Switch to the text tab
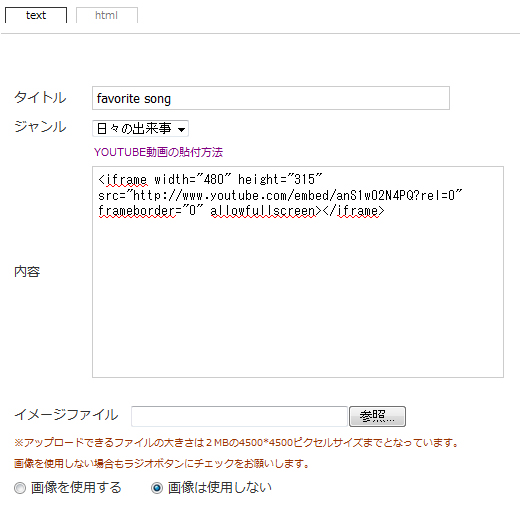520x516 pixels. tap(36, 15)
